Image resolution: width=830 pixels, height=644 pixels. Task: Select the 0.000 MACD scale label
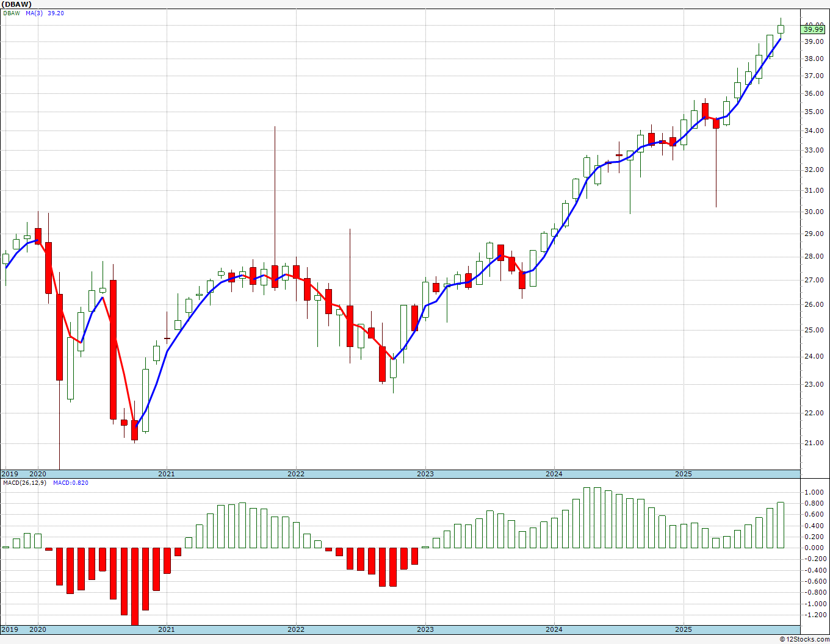click(x=814, y=548)
